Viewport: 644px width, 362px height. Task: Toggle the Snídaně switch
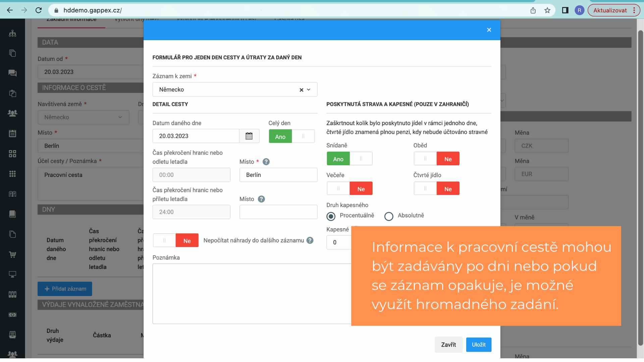click(x=349, y=159)
